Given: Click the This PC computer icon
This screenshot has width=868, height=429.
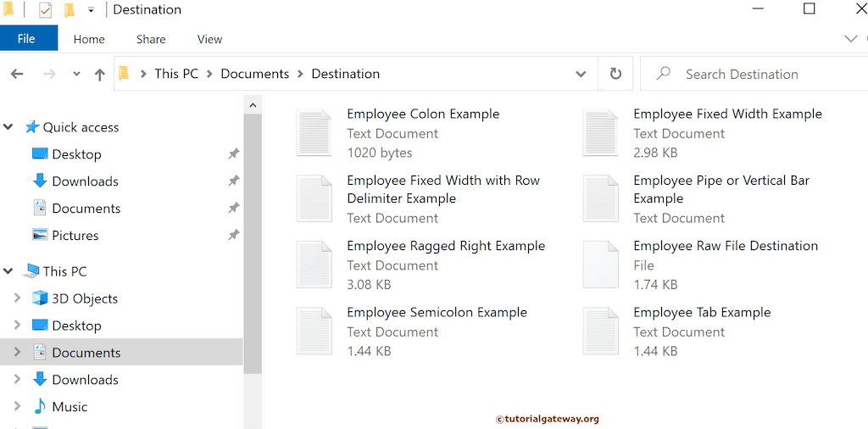Looking at the screenshot, I should pyautogui.click(x=31, y=271).
